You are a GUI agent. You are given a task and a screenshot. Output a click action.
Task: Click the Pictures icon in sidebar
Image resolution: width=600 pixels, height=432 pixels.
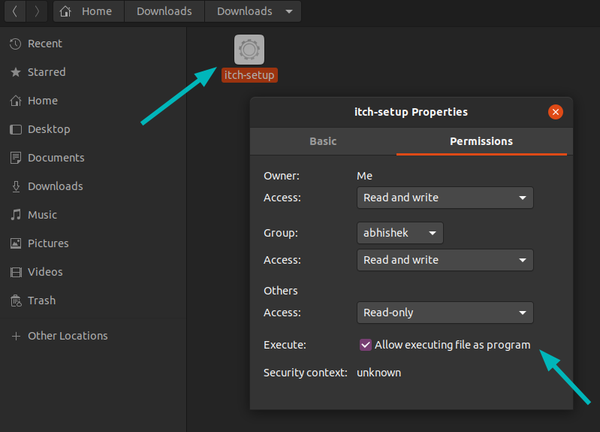click(x=16, y=243)
